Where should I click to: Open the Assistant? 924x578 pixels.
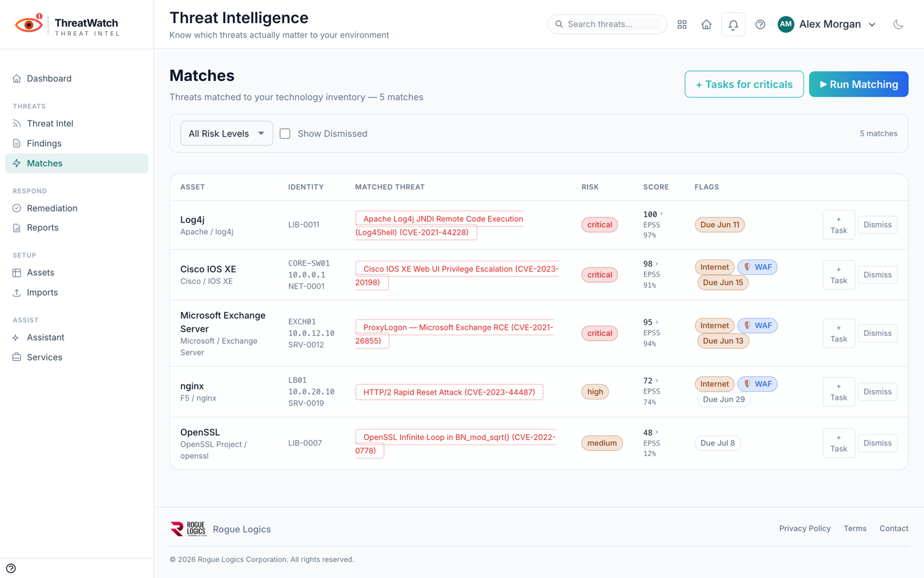[77, 338]
